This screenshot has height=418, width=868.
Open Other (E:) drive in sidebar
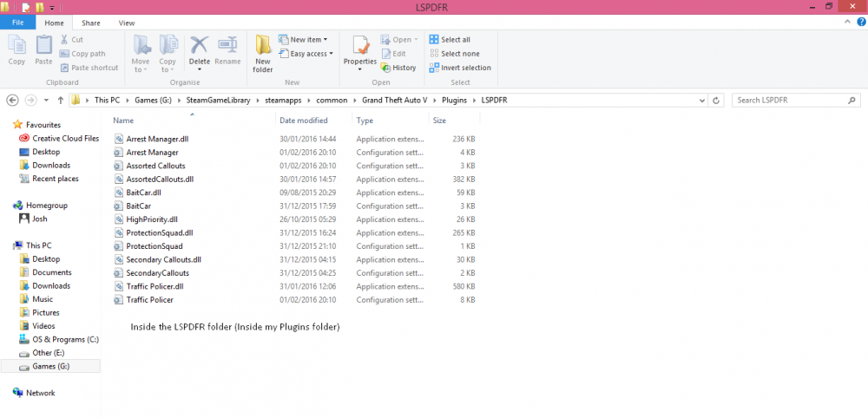(x=43, y=353)
